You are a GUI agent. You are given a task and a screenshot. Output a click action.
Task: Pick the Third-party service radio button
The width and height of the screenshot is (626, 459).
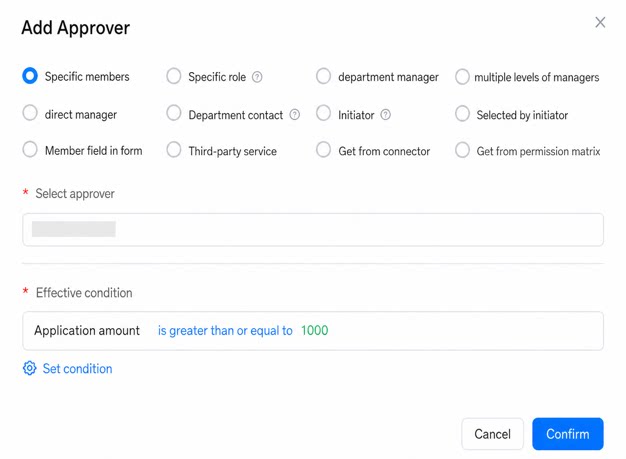tap(174, 150)
